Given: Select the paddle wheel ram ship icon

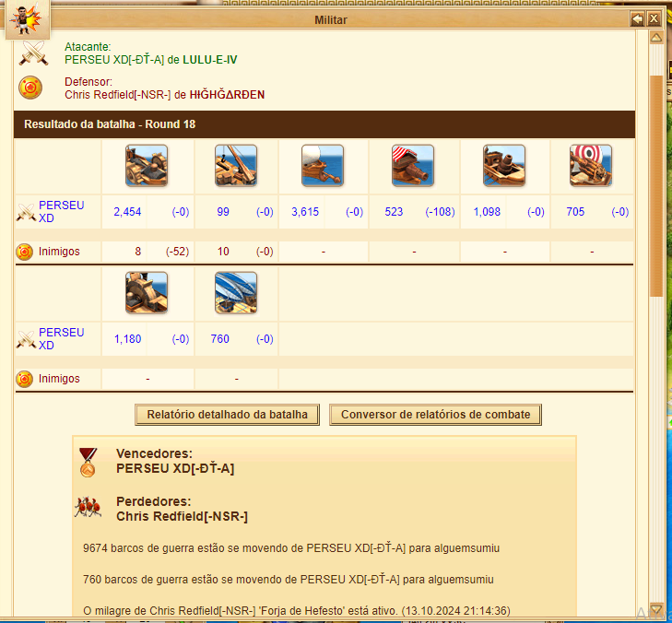Looking at the screenshot, I should pos(147,293).
